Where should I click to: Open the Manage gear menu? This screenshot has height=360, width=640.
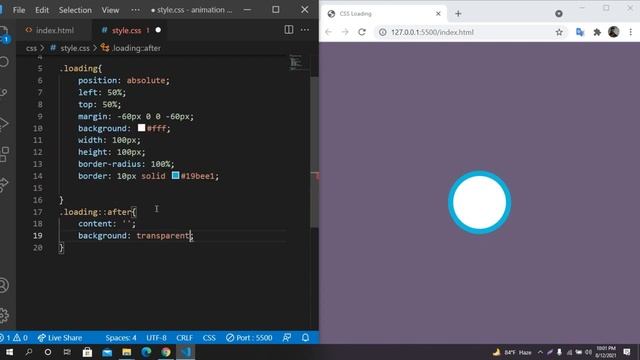pyautogui.click(x=4, y=315)
